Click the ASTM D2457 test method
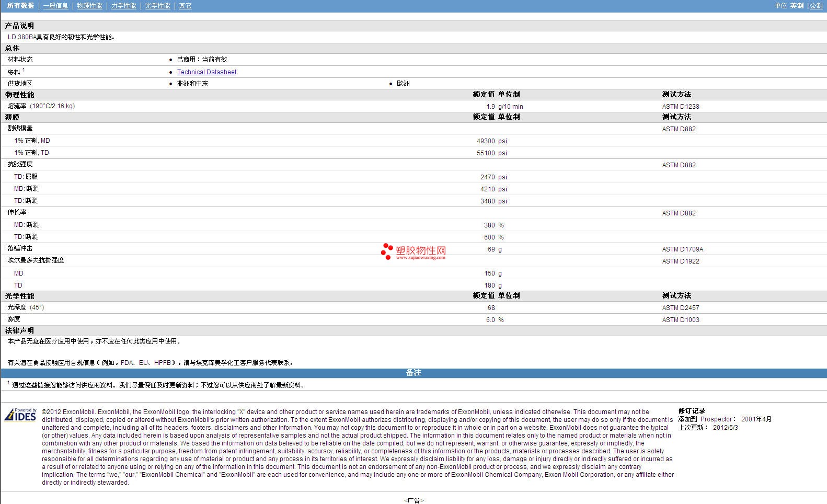Viewport: 827px width, 504px height. 681,308
